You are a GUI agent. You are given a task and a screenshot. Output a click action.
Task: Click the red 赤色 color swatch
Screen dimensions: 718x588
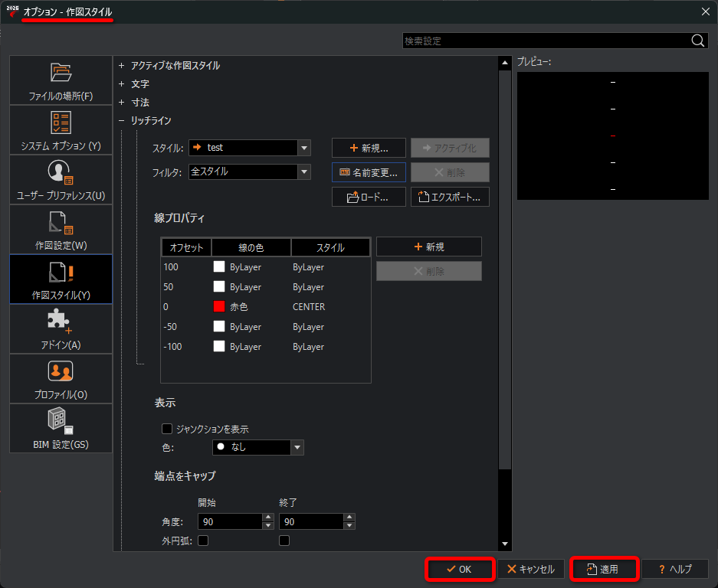(219, 306)
